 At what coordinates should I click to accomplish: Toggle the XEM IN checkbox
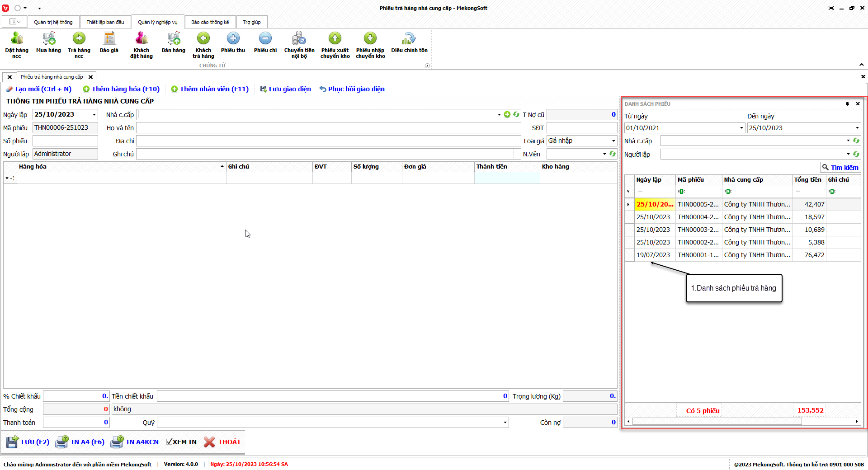tap(170, 442)
